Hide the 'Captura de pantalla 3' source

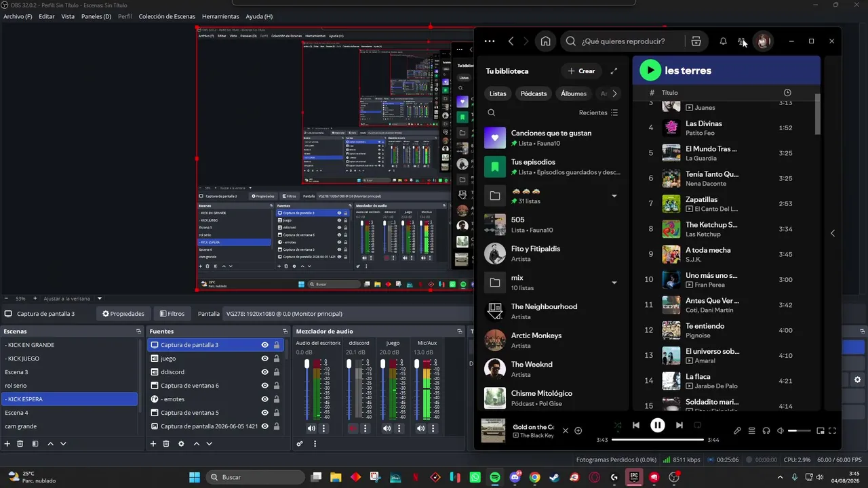click(x=265, y=345)
